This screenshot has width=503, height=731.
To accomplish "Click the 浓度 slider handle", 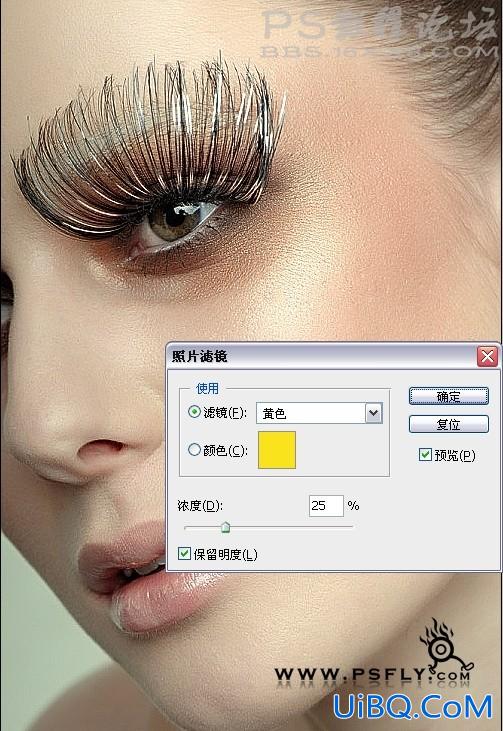I will click(x=226, y=527).
